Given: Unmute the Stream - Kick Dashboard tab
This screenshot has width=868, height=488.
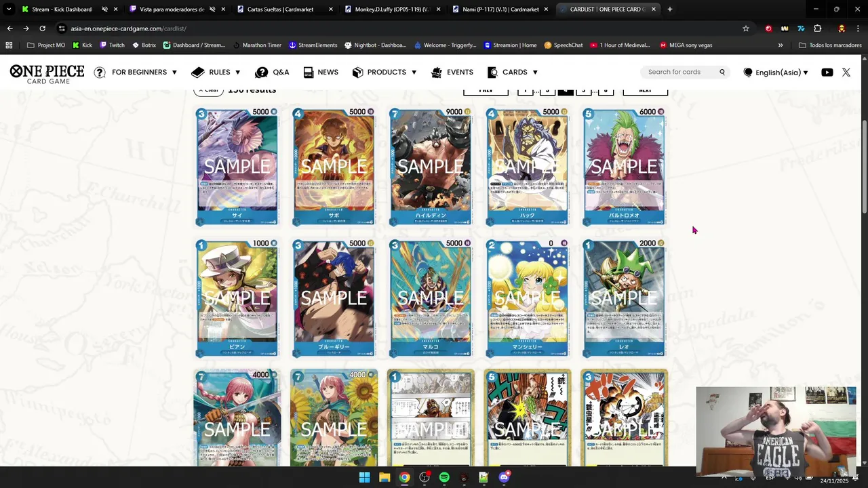Looking at the screenshot, I should point(104,9).
